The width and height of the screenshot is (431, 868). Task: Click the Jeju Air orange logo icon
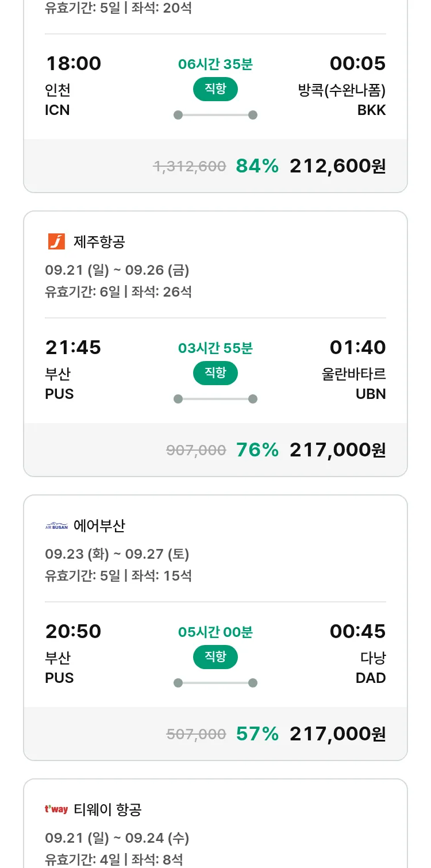click(x=56, y=241)
